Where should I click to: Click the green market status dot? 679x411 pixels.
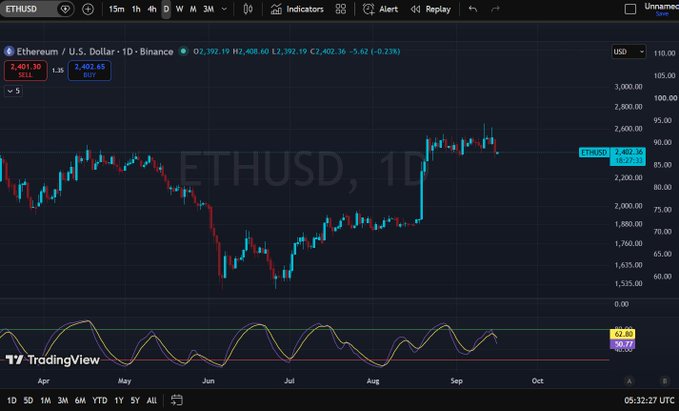184,51
